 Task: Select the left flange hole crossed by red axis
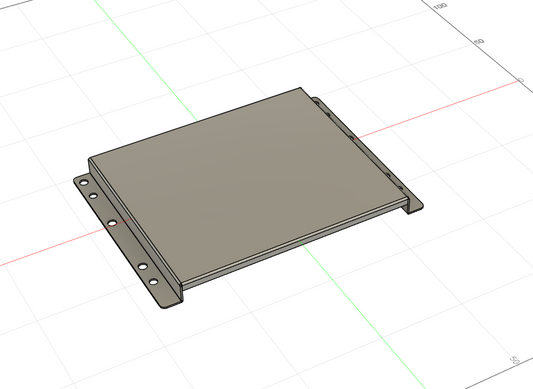tap(112, 223)
